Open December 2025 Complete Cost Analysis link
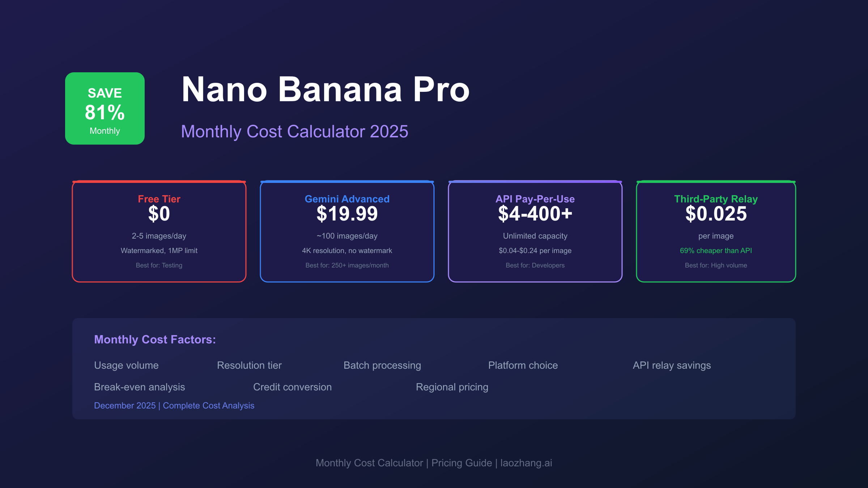The height and width of the screenshot is (488, 868). [x=174, y=406]
